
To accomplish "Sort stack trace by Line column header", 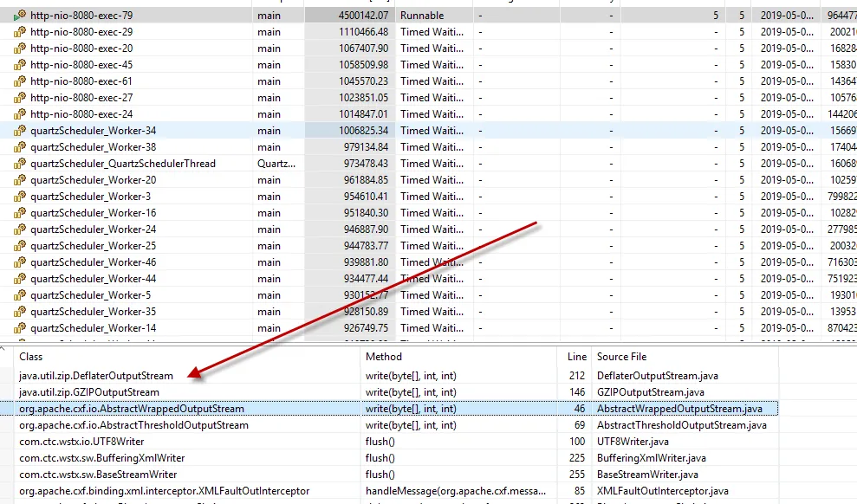I will tap(576, 357).
